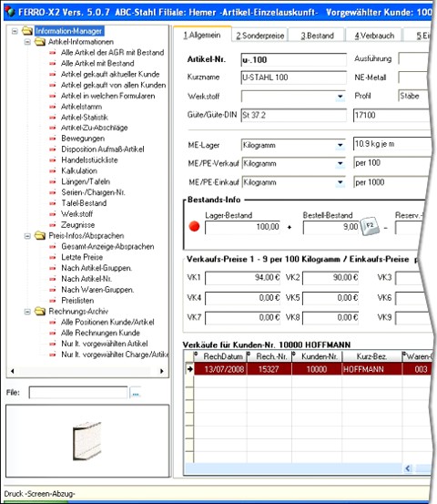Click the 13/07/2008 date cell
Screen dimensions: 437x504
220,369
